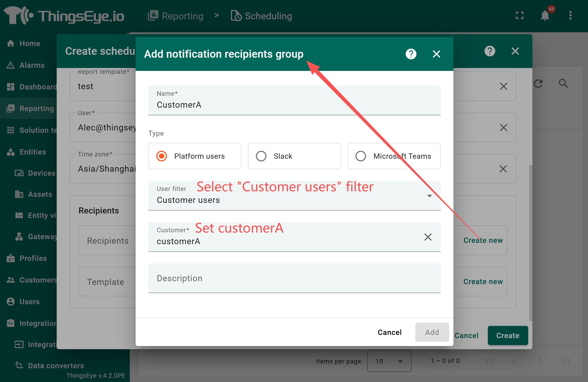Click the refresh icon
This screenshot has height=382, width=588.
click(x=538, y=84)
